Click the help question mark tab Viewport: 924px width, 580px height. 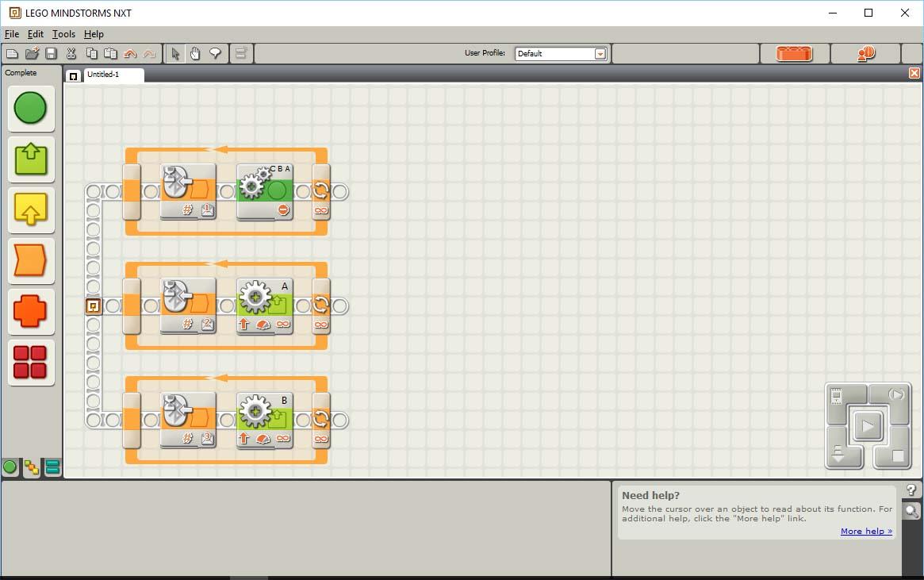point(911,490)
